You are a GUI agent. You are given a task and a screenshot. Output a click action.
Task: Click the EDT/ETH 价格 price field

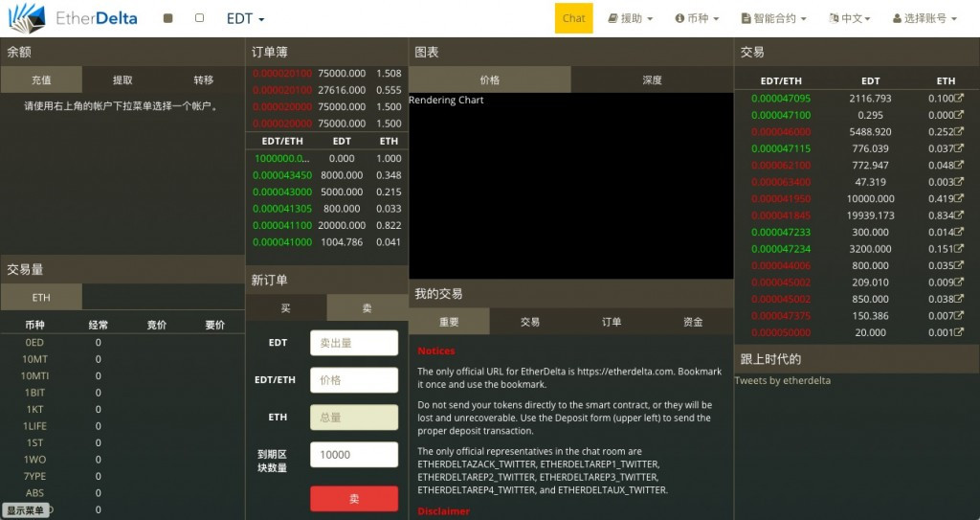[x=354, y=380]
